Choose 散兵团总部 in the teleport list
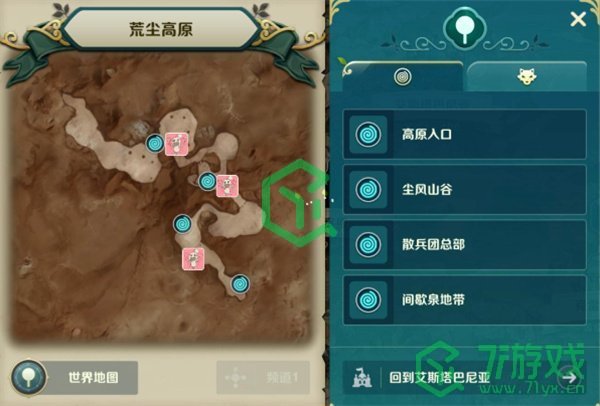This screenshot has height=406, width=600. coord(465,245)
